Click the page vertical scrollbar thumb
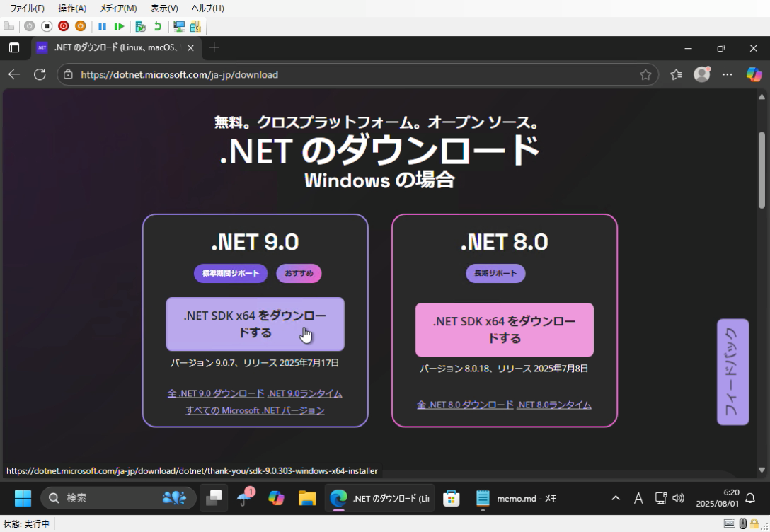The width and height of the screenshot is (770, 532). tap(762, 170)
